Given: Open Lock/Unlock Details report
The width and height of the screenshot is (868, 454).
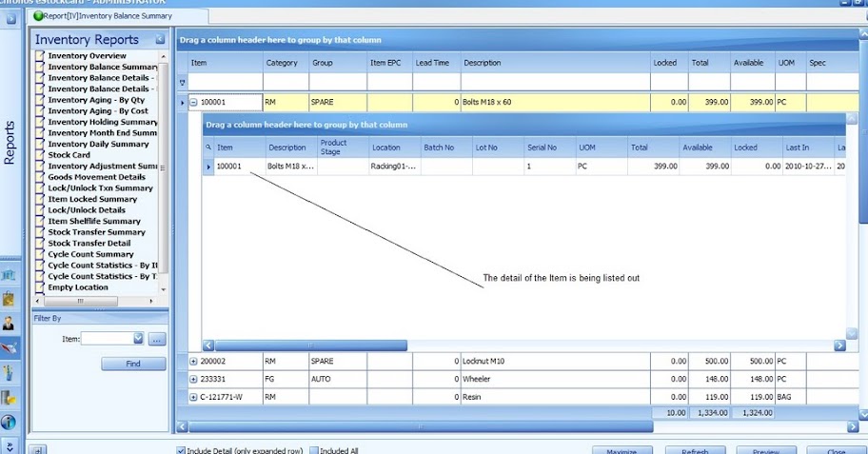Looking at the screenshot, I should pyautogui.click(x=87, y=210).
